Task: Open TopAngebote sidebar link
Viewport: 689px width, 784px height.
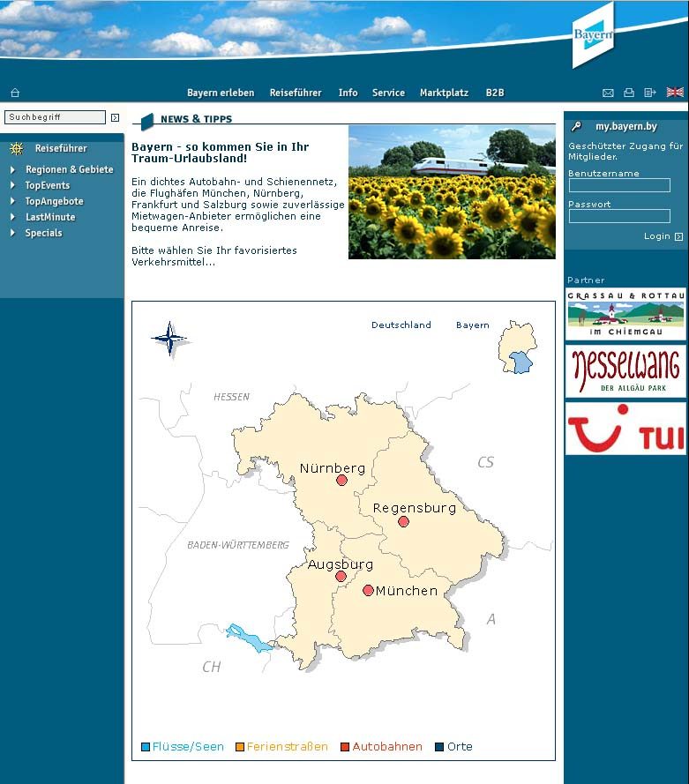Action: coord(55,201)
